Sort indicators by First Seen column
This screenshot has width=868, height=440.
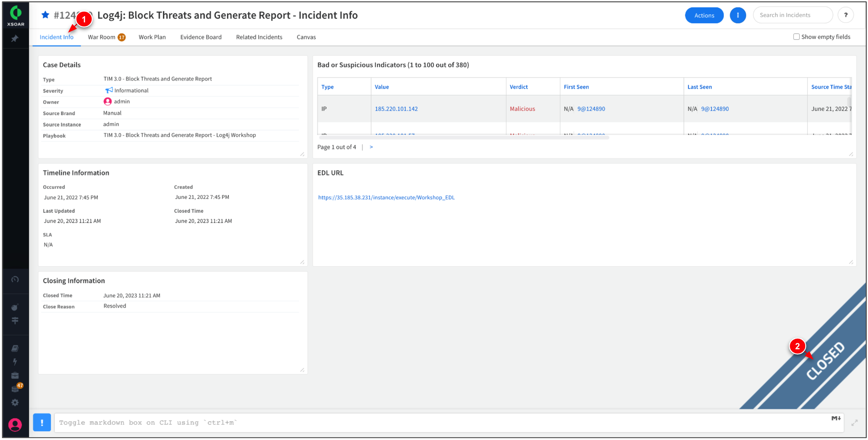[x=577, y=87]
